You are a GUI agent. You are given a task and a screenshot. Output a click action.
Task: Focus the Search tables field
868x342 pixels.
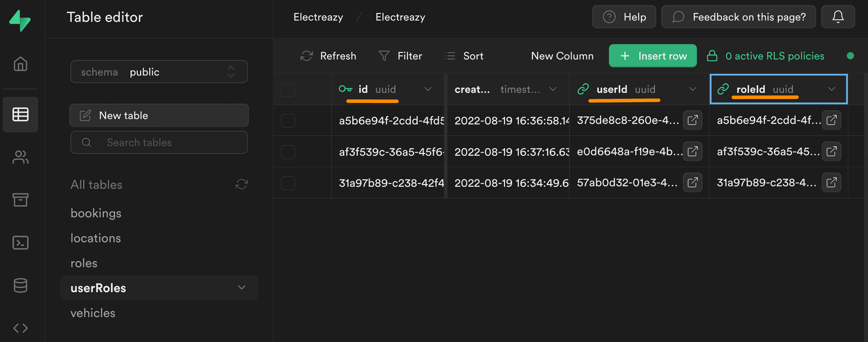(x=159, y=143)
